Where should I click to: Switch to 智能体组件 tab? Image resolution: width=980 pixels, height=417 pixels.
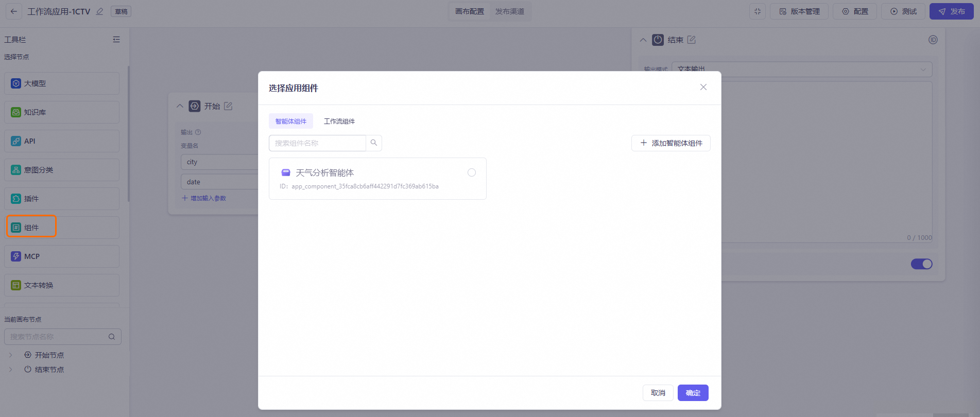coord(291,121)
